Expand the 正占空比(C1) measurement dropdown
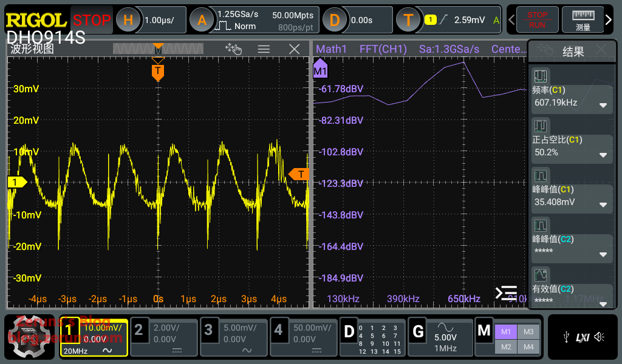Viewport: 622px width, 364px height. pos(603,155)
